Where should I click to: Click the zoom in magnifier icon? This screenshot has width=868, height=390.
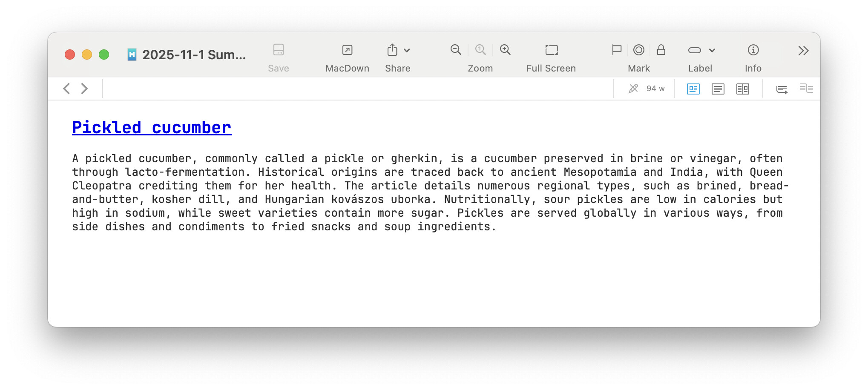pos(505,50)
